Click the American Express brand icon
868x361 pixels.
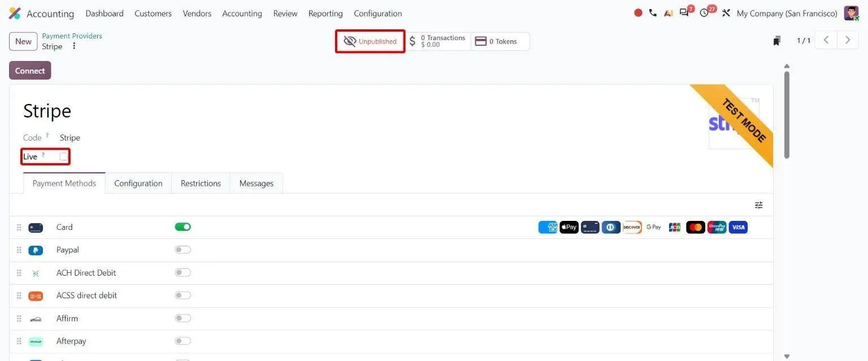(x=548, y=227)
